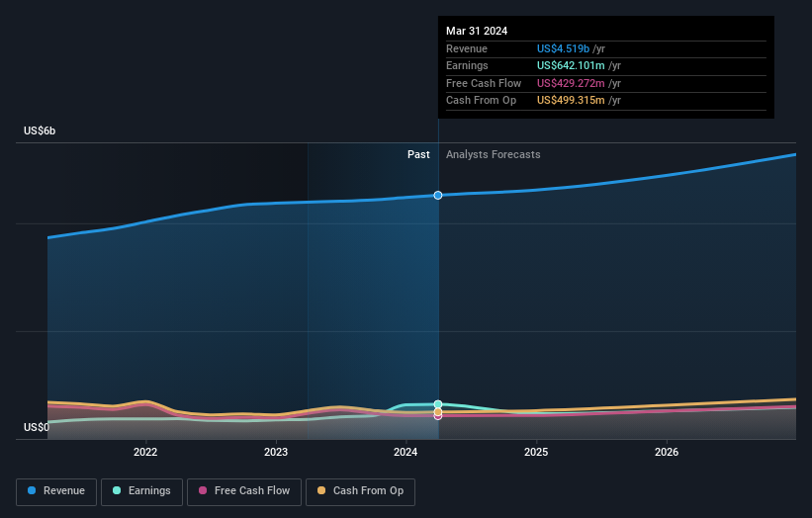The width and height of the screenshot is (812, 518).
Task: Select the 2026 axis label
Action: click(x=667, y=452)
